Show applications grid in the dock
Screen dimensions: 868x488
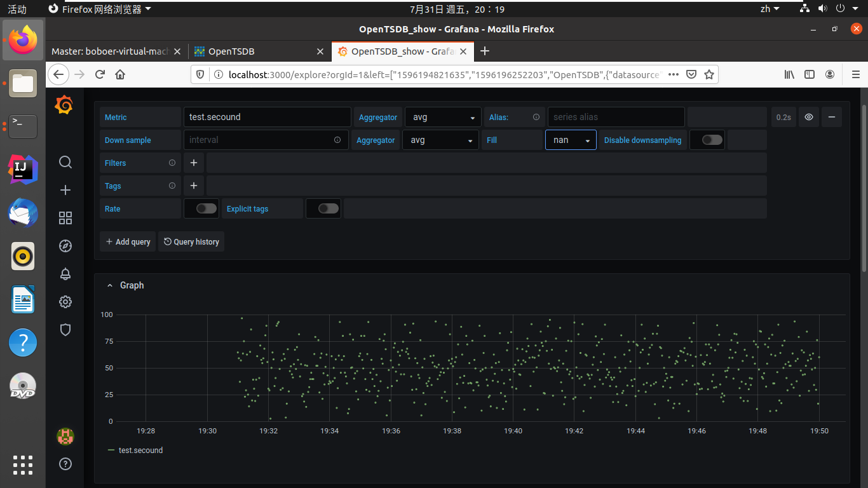(x=23, y=465)
